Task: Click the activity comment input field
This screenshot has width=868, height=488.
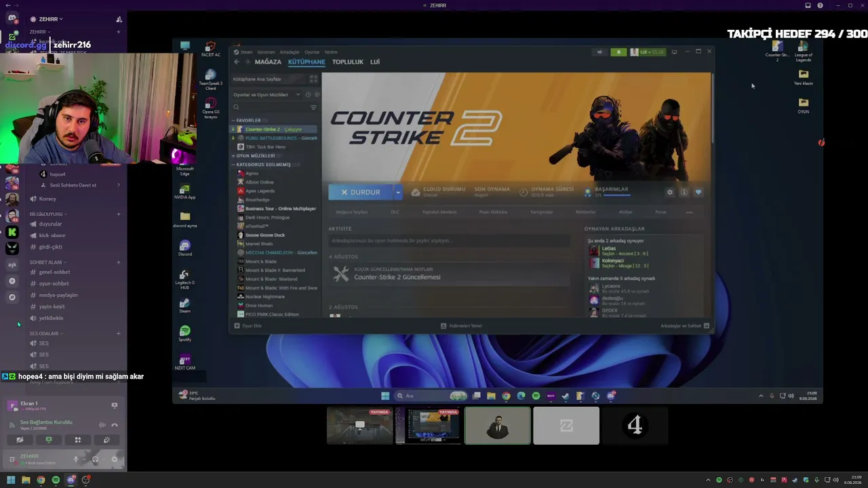Action: pyautogui.click(x=450, y=241)
